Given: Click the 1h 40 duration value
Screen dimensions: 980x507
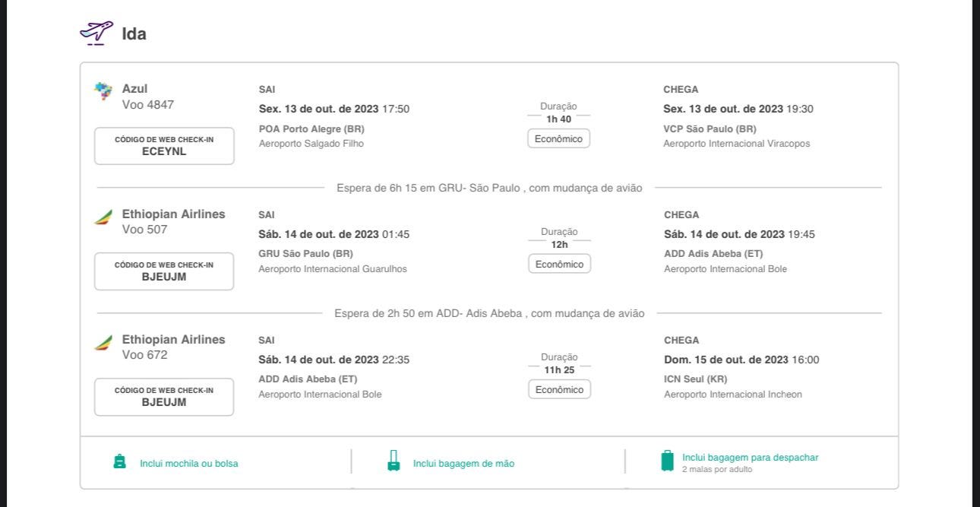Looking at the screenshot, I should (x=558, y=119).
